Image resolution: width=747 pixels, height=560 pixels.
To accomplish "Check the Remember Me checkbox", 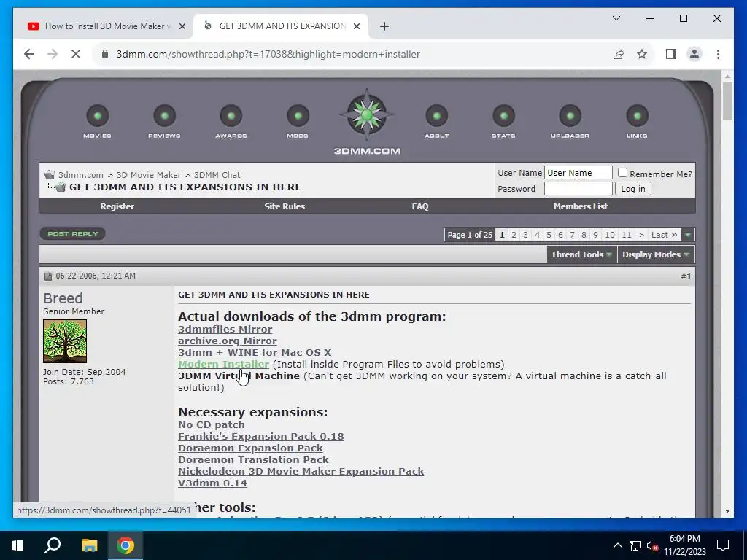I will click(x=622, y=172).
